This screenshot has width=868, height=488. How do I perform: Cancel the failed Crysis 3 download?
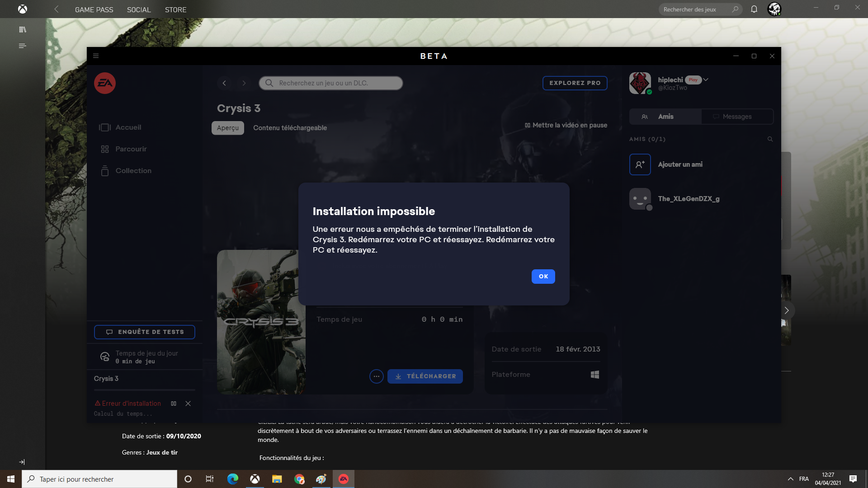point(188,404)
